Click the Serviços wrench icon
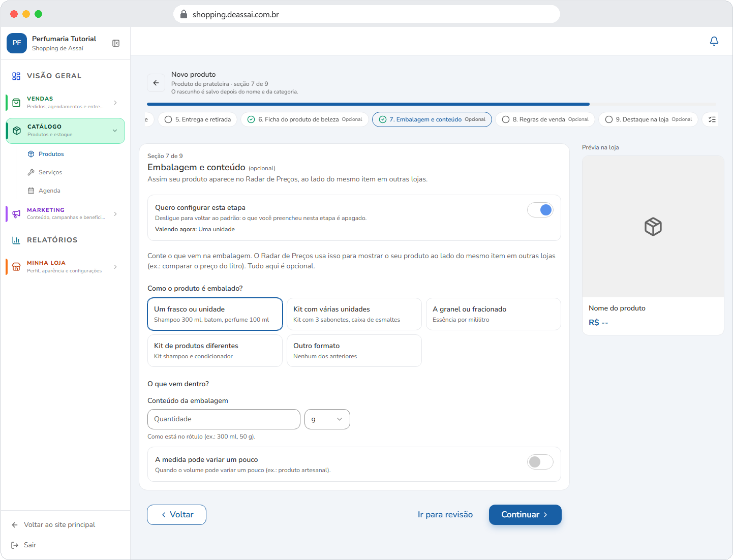 point(31,172)
